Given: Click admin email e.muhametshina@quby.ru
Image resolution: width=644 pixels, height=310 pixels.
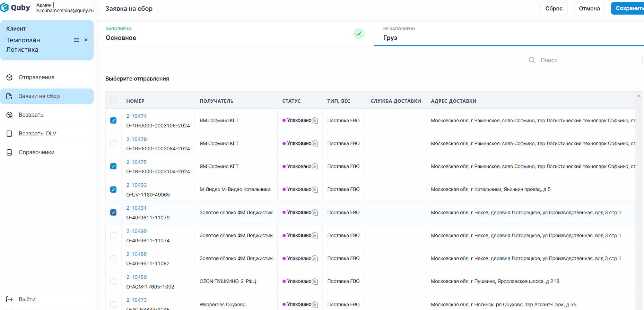Looking at the screenshot, I should (65, 11).
